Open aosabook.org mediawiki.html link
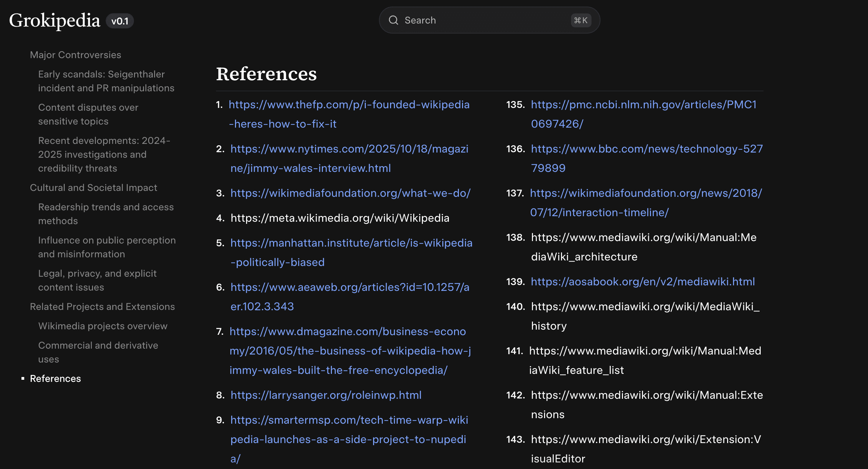Image resolution: width=868 pixels, height=469 pixels. 643,282
